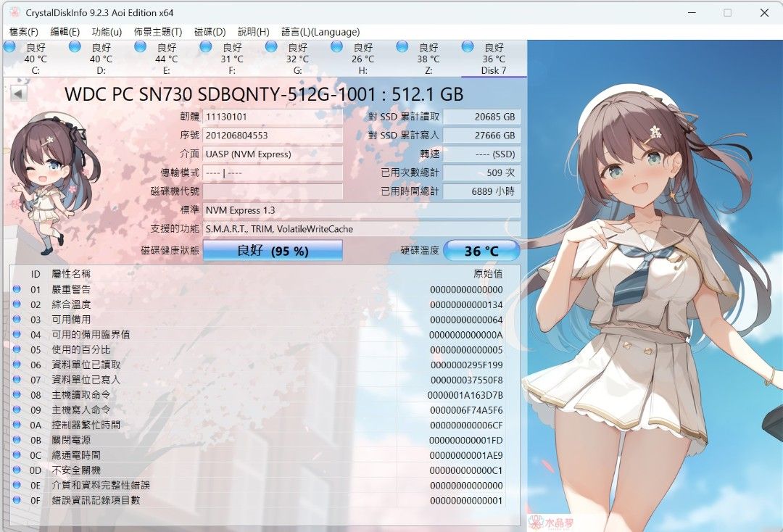Click the power-on count value 509 次
Screen dimensions: 783x532
click(x=481, y=173)
